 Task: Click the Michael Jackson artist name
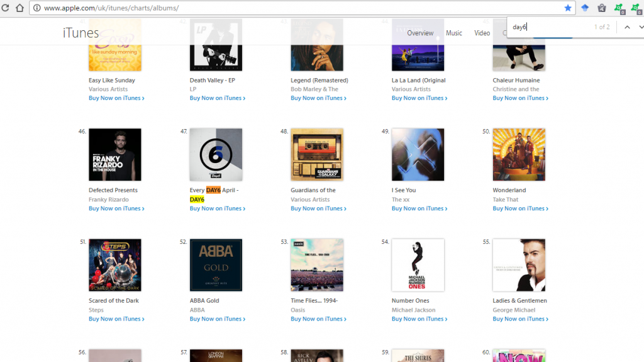(x=414, y=310)
